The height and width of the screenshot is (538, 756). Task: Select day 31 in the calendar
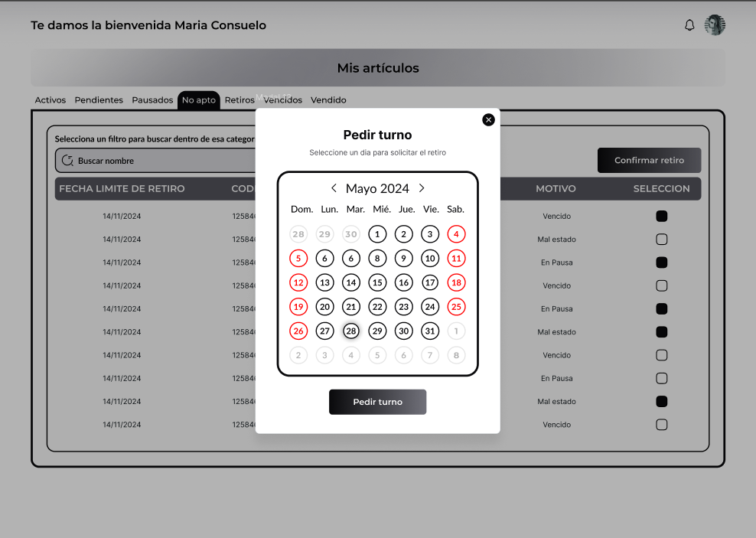(430, 331)
